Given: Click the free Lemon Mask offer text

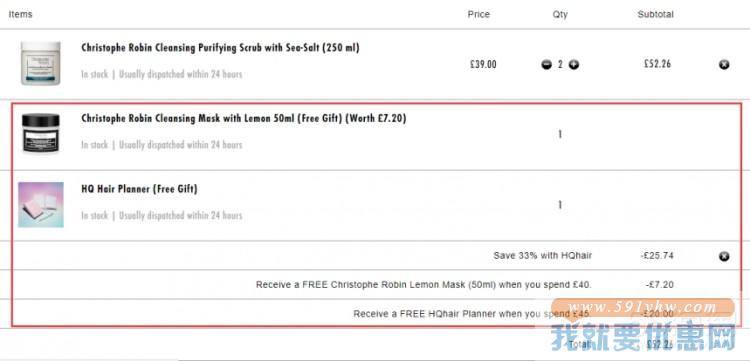Looking at the screenshot, I should [424, 285].
